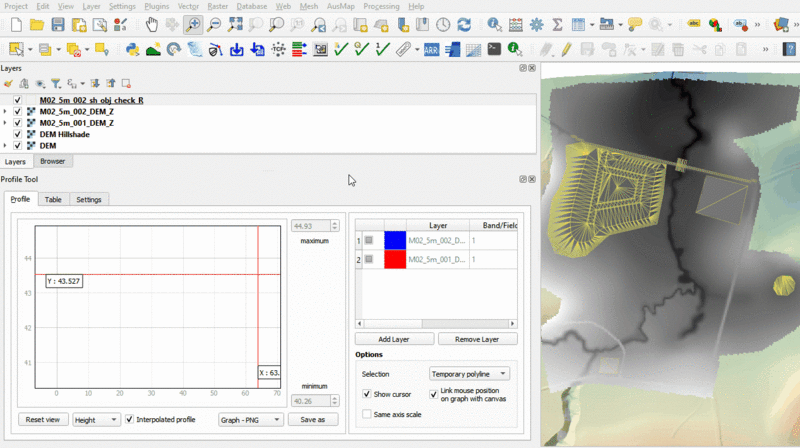This screenshot has height=448, width=800.
Task: Open the Statistical Summary sigma icon
Action: tap(558, 24)
